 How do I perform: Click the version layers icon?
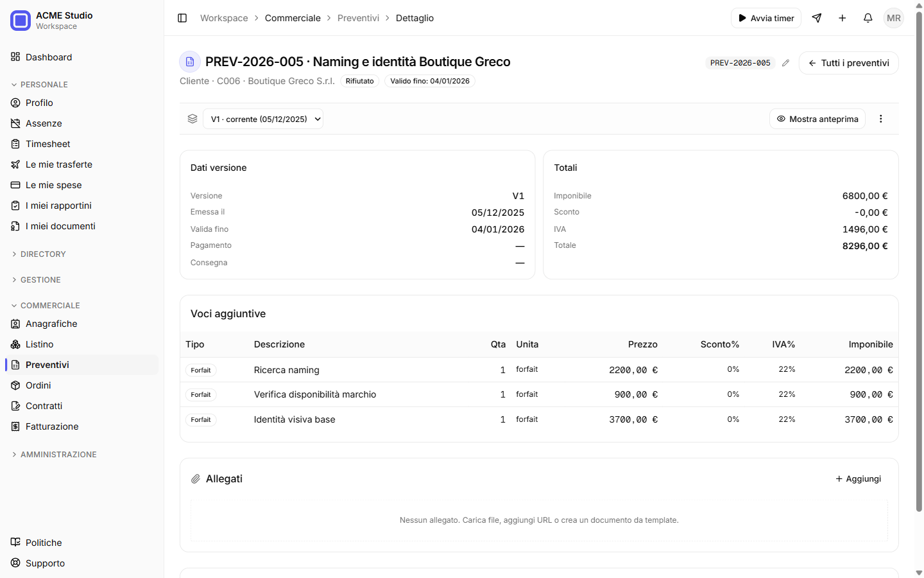click(x=193, y=119)
